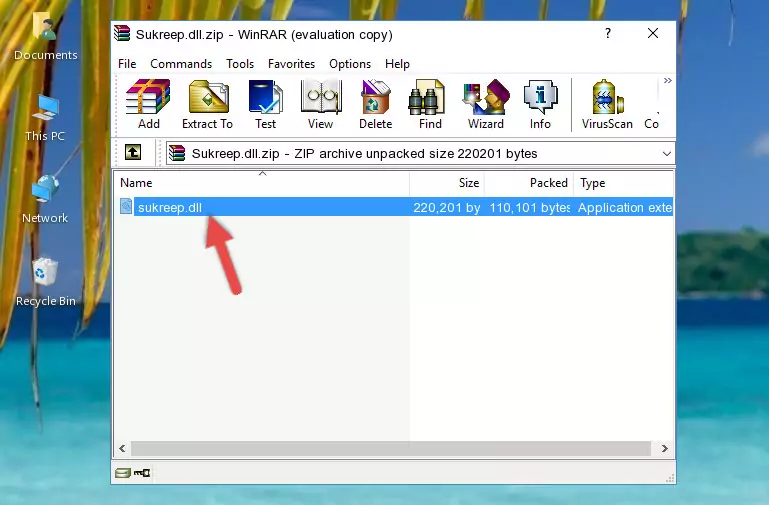Click the partially visible Co toolbar item
The width and height of the screenshot is (769, 505).
(651, 104)
